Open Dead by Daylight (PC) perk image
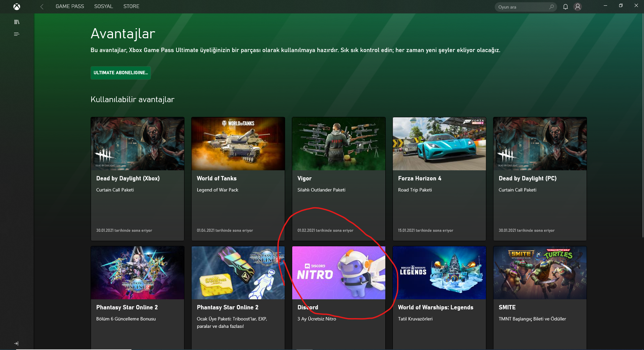644x350 pixels. point(540,144)
